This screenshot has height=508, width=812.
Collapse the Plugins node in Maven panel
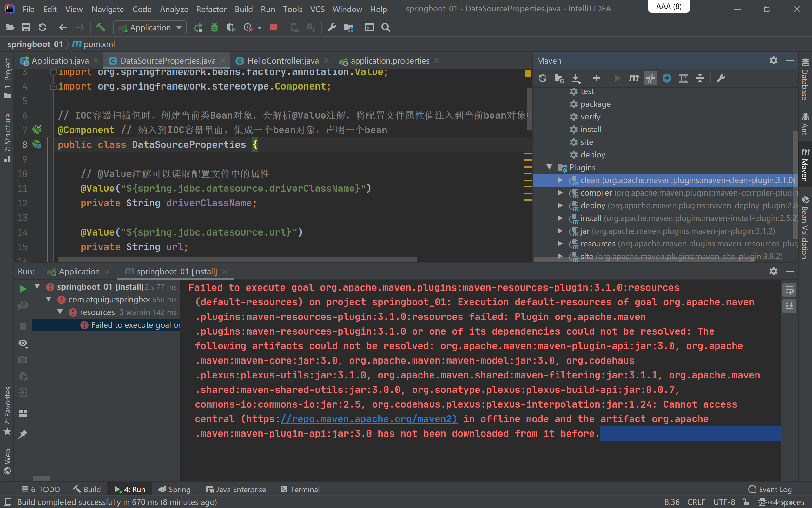pos(549,167)
